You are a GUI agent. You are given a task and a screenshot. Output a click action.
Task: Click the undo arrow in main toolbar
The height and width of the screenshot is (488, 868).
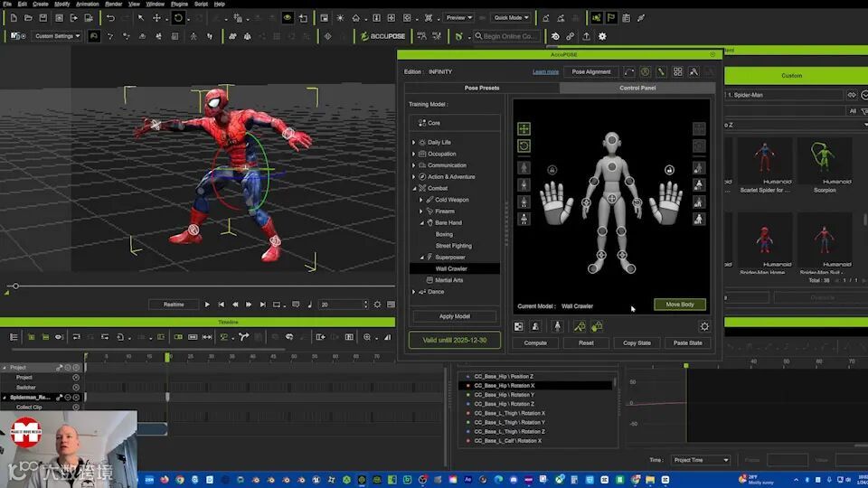[110, 17]
